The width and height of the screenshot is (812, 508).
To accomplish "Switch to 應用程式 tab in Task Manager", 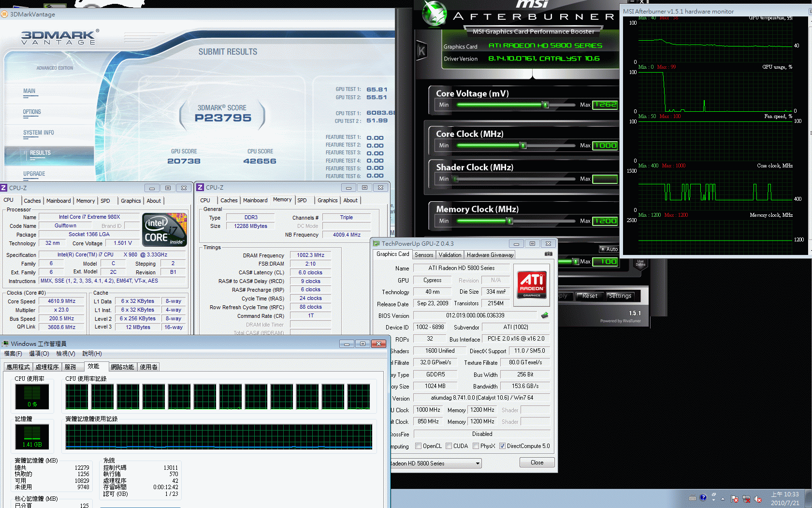I will (18, 367).
